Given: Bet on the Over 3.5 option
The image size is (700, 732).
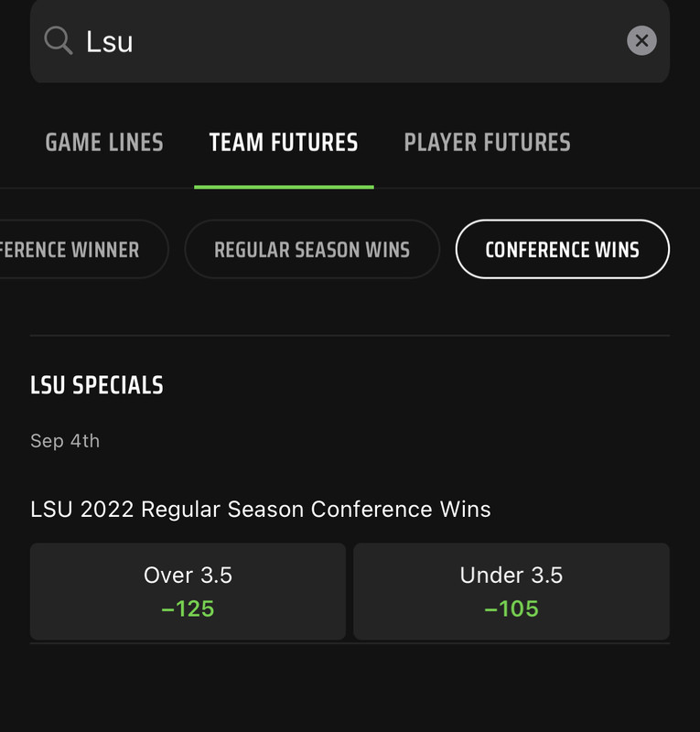Looking at the screenshot, I should [188, 591].
